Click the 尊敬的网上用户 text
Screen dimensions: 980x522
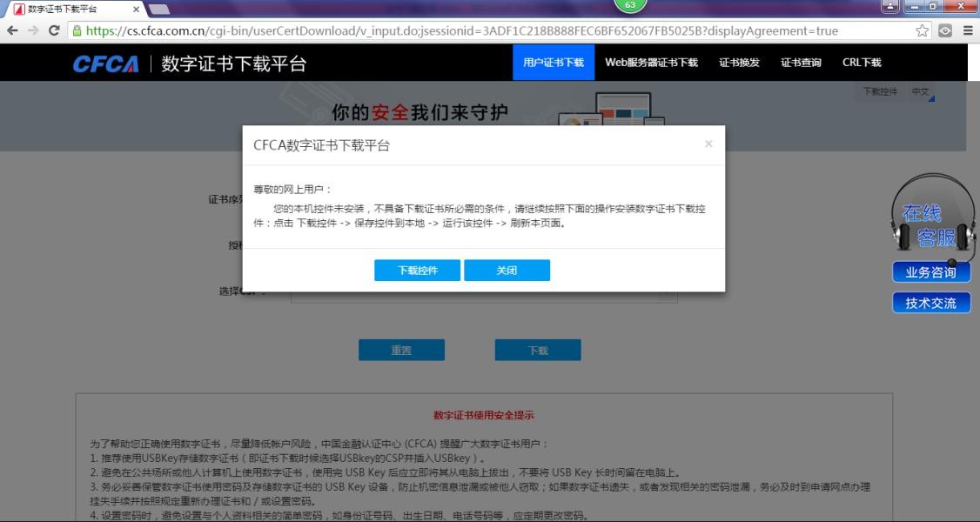pyautogui.click(x=293, y=189)
